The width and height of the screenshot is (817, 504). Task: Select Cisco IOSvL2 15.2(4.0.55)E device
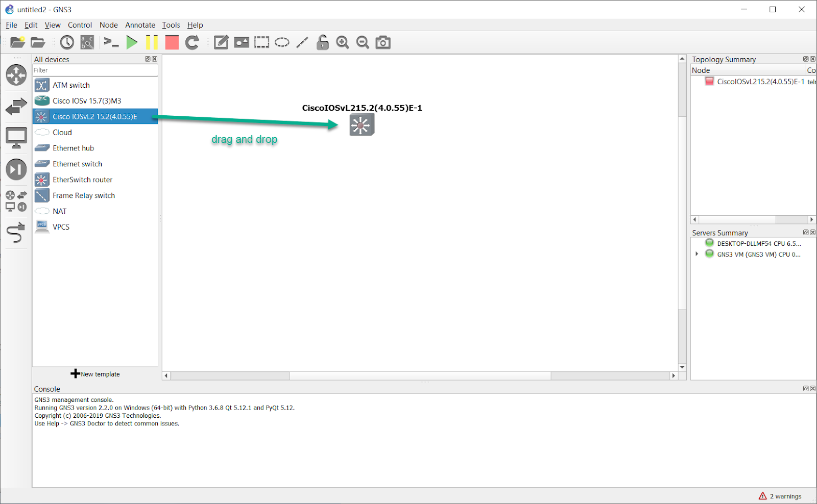pos(95,116)
